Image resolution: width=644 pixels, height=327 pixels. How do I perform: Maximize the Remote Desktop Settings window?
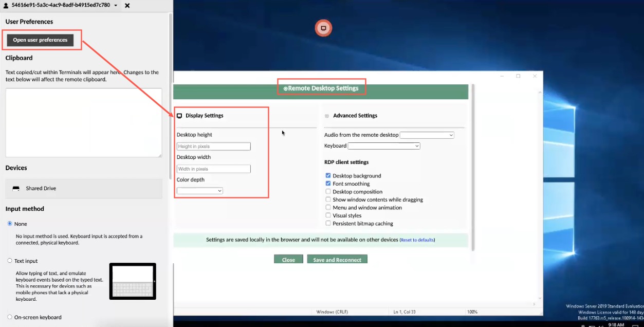(x=518, y=76)
